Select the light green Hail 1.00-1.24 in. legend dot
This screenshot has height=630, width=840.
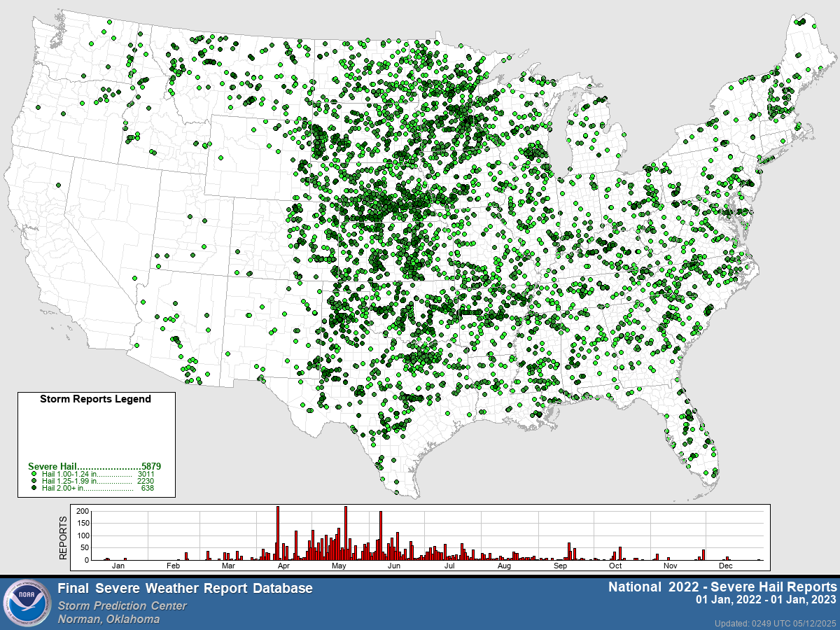point(34,474)
